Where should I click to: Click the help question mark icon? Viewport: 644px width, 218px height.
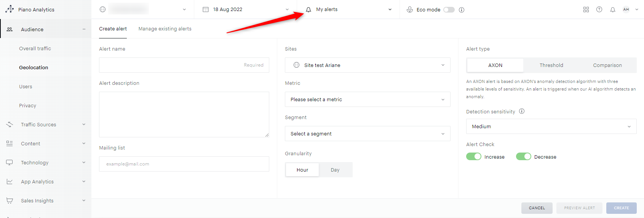coord(599,10)
